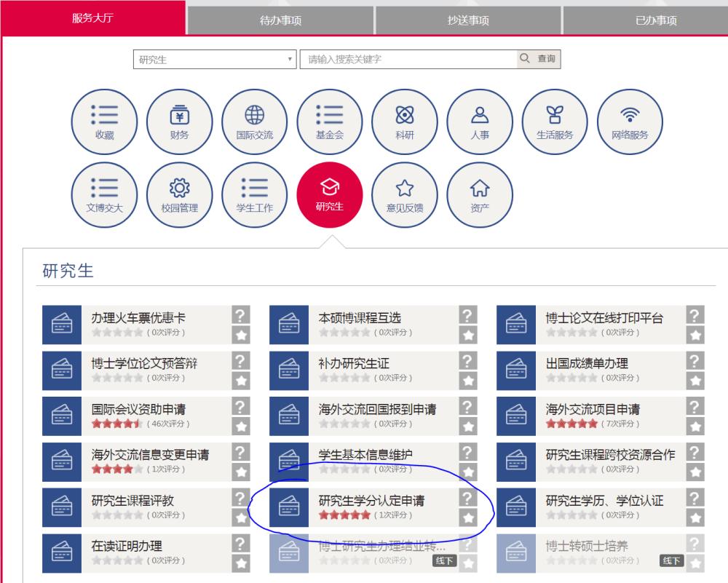
Task: Toggle favorite star for 办理火车票优惠卡
Action: click(x=241, y=335)
